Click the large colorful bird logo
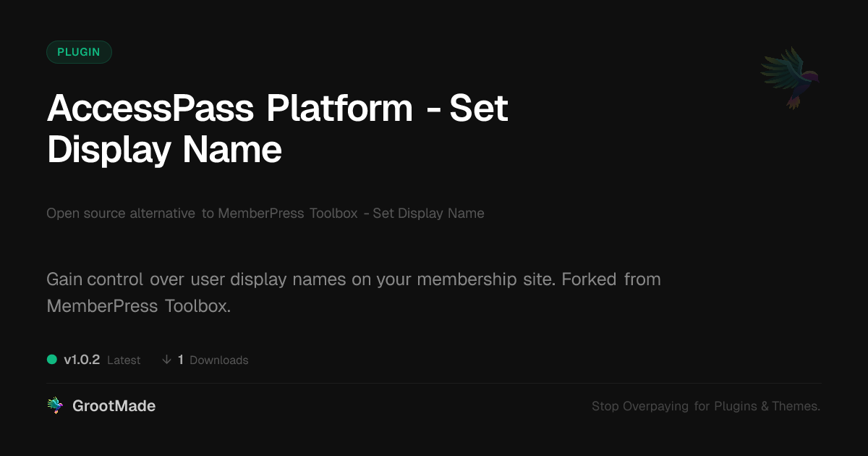Image resolution: width=868 pixels, height=456 pixels. click(790, 77)
